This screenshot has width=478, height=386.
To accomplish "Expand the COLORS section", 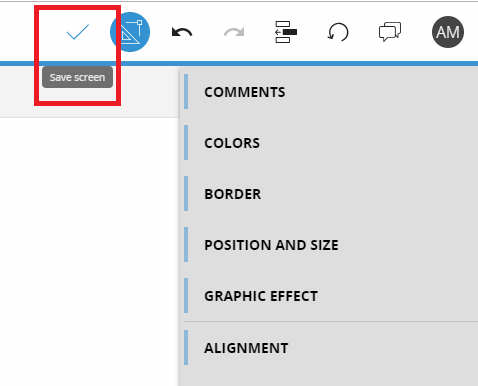I will (x=331, y=143).
